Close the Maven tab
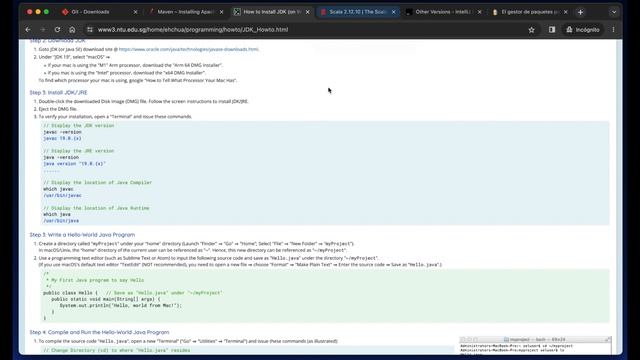The width and height of the screenshot is (640, 360). coord(222,12)
